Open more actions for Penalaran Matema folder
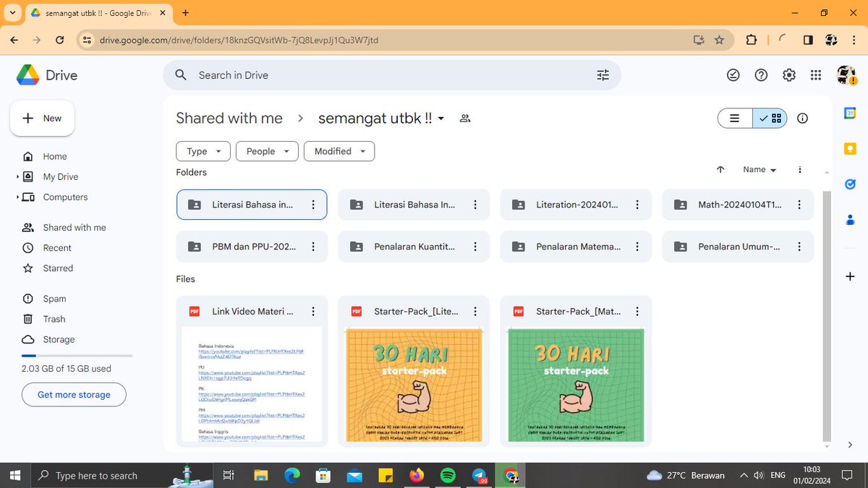This screenshot has height=488, width=868. click(637, 247)
